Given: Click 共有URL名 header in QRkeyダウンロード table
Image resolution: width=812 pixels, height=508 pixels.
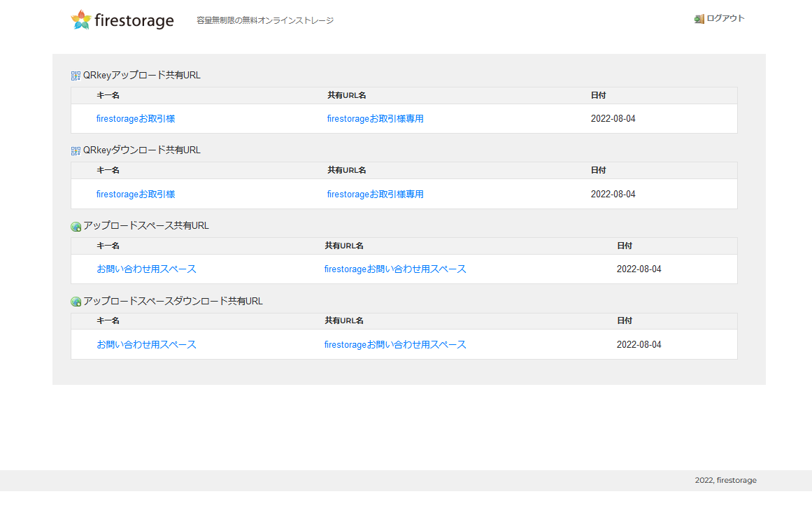Looking at the screenshot, I should (x=347, y=170).
